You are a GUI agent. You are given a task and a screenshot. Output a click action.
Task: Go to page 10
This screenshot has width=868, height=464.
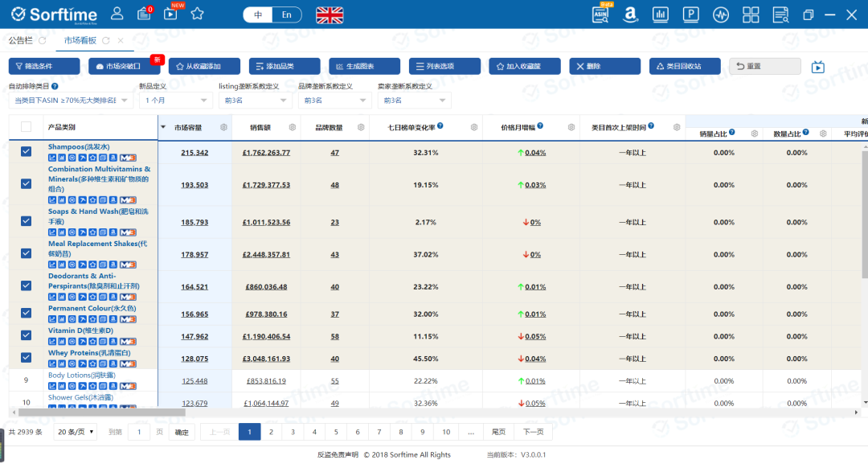click(x=446, y=432)
